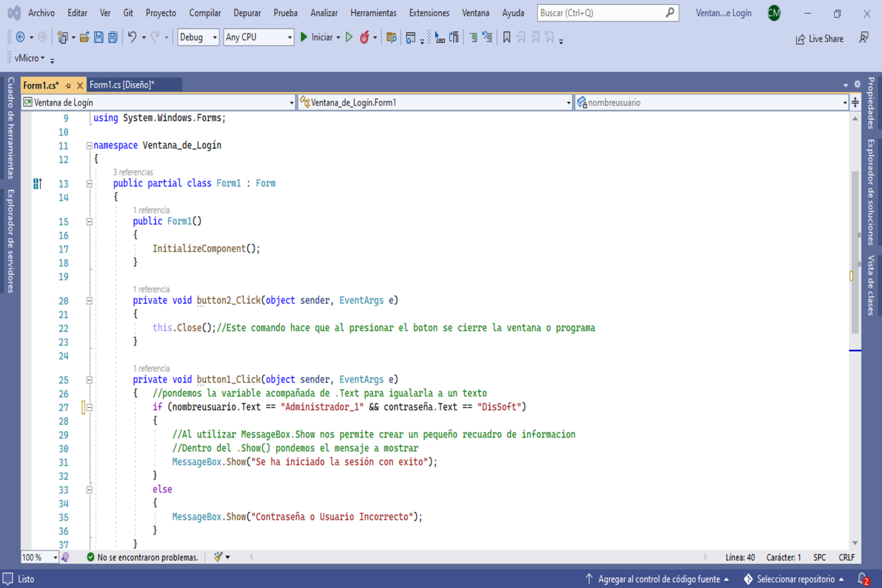The height and width of the screenshot is (588, 882).
Task: Close the Form1.cs tab
Action: (x=80, y=86)
